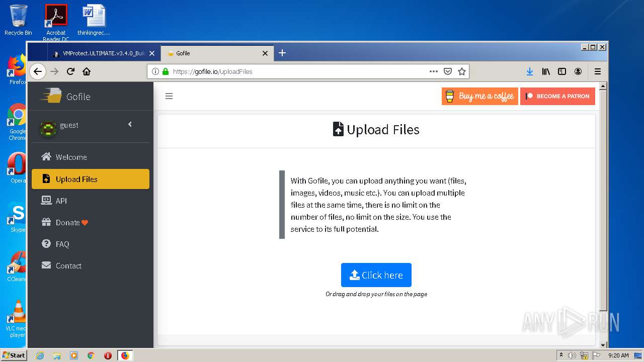Click 'Or drag and drop your files' text
Viewport: 644px width, 362px height.
[376, 294]
